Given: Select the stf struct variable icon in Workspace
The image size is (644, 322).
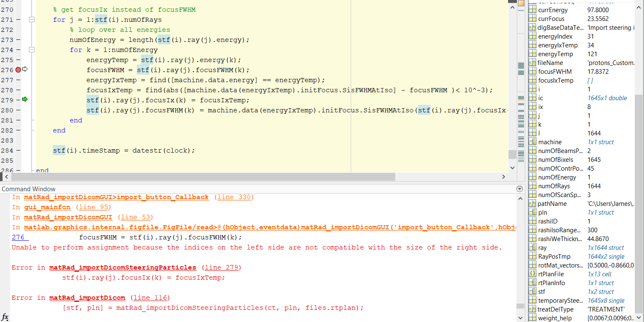Looking at the screenshot, I should click(533, 291).
